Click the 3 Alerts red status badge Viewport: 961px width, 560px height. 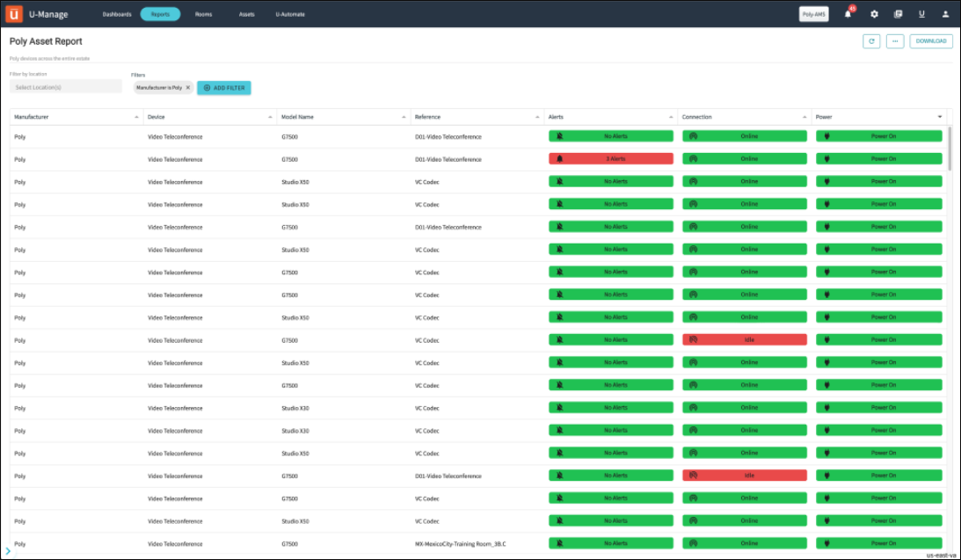tap(611, 158)
